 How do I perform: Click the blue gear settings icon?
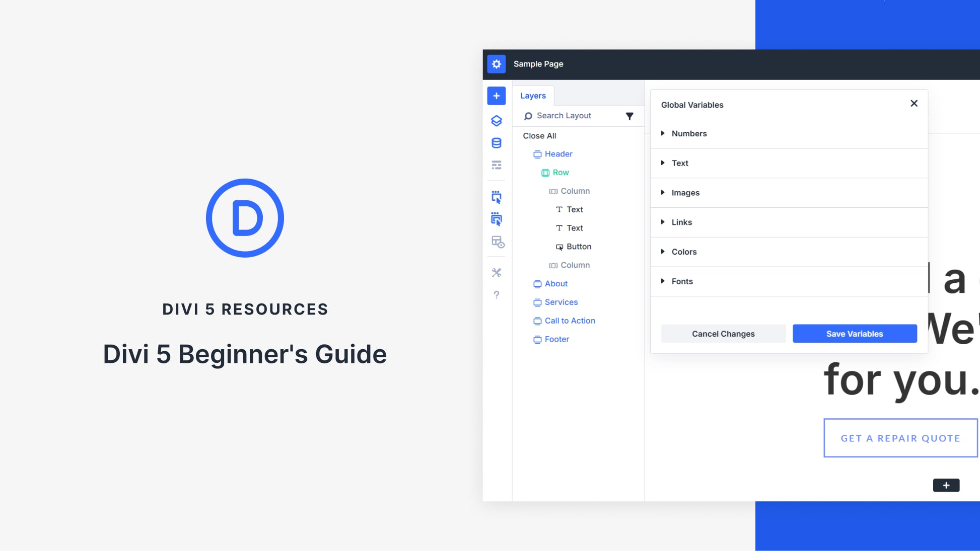point(496,64)
